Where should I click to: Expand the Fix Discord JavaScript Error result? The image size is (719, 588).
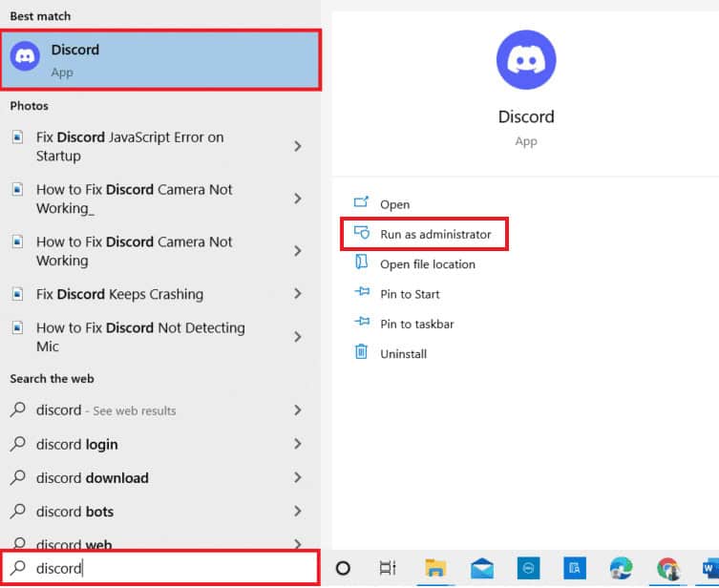tap(298, 146)
